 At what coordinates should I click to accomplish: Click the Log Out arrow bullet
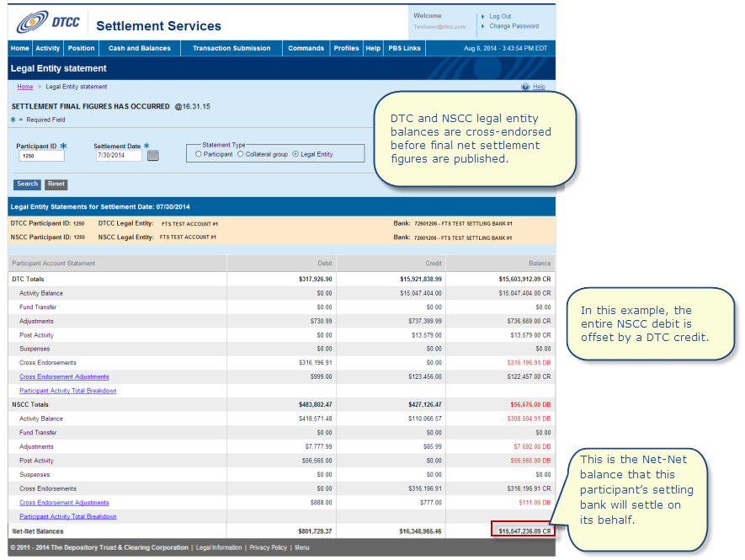pos(483,17)
